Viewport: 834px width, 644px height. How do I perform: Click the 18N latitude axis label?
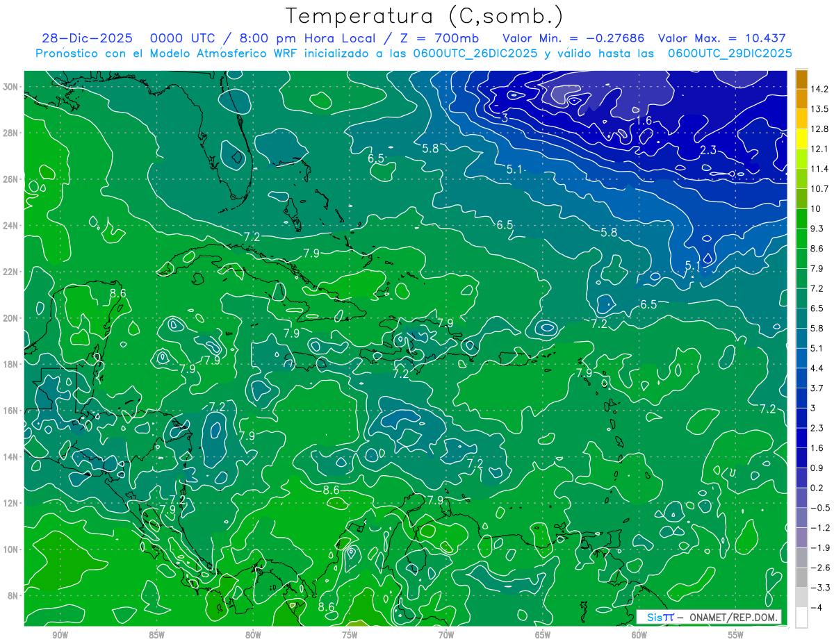click(10, 364)
